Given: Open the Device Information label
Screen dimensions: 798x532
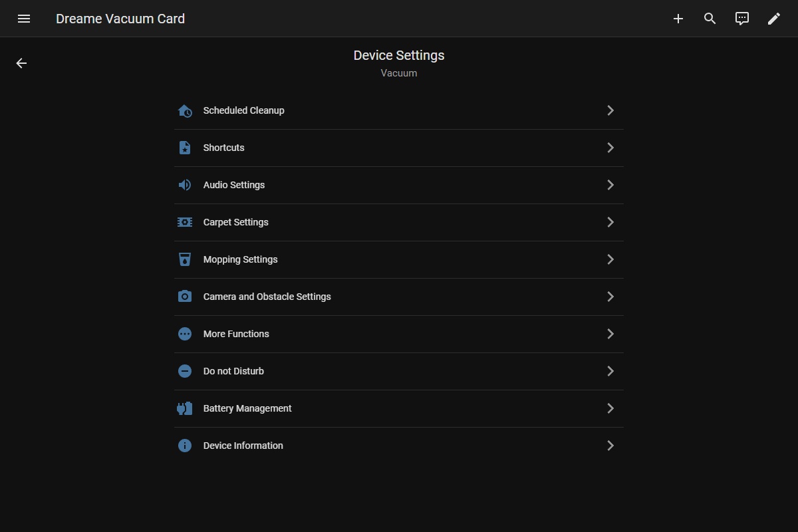Looking at the screenshot, I should point(243,446).
